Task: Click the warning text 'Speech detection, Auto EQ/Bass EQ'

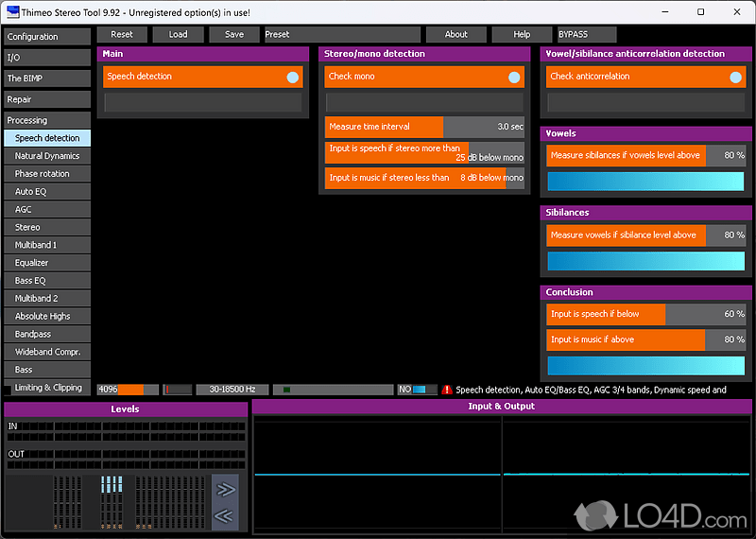Action: pos(591,390)
